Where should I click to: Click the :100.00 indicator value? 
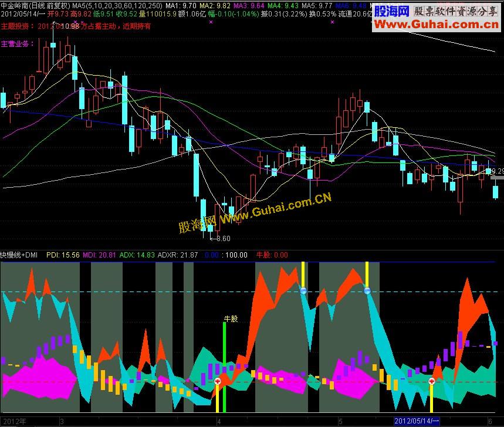235,255
